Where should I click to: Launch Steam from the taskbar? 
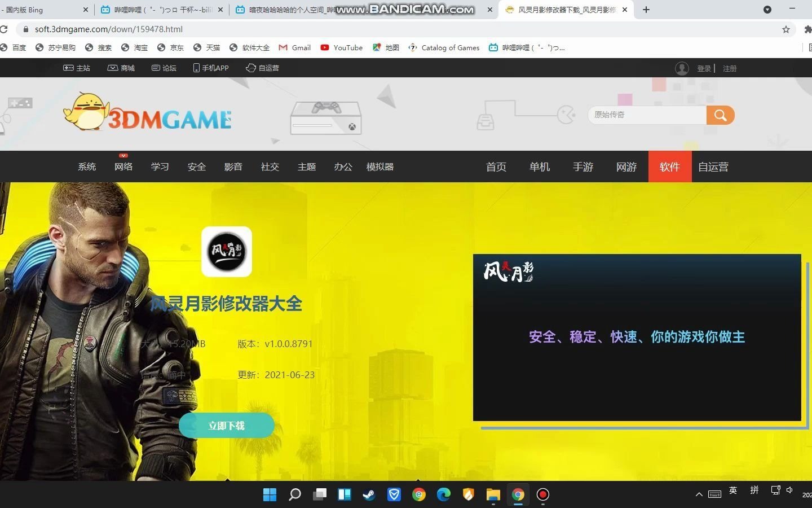[369, 494]
